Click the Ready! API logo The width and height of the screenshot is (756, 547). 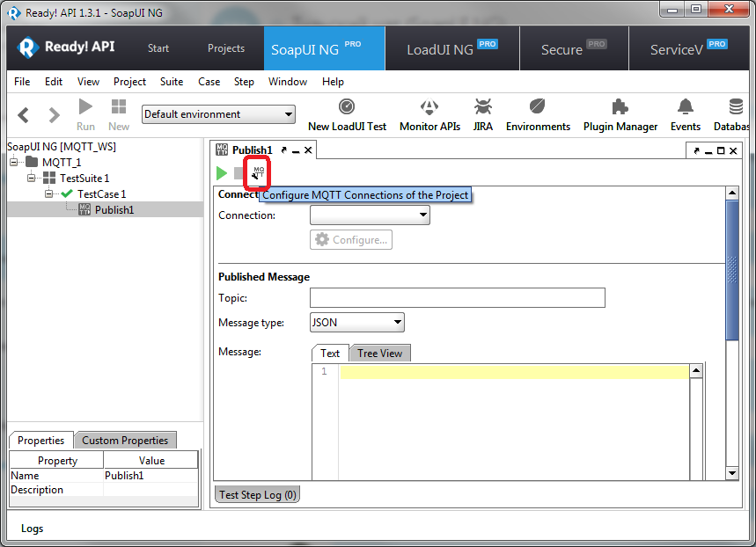[x=66, y=47]
